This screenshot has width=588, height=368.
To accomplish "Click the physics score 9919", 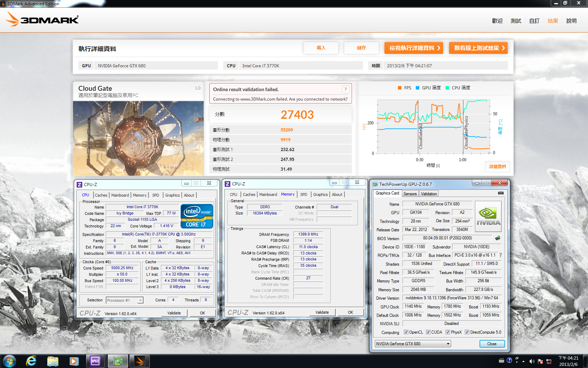I will pyautogui.click(x=286, y=140).
